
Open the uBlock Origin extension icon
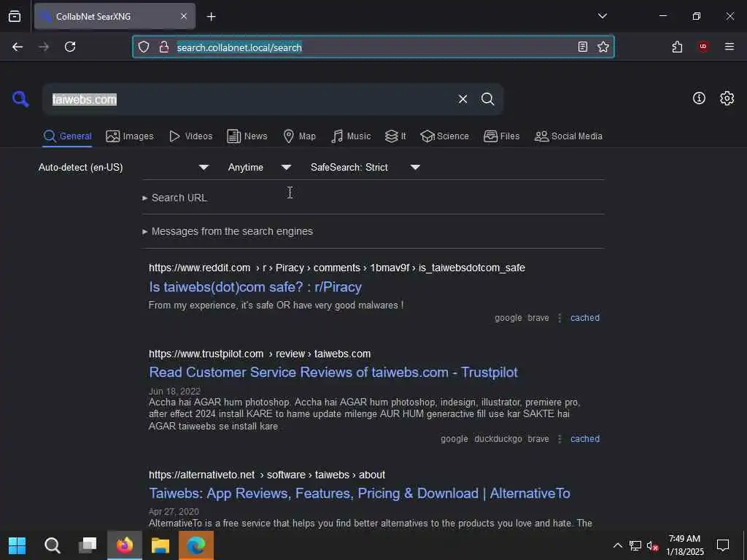coord(703,47)
